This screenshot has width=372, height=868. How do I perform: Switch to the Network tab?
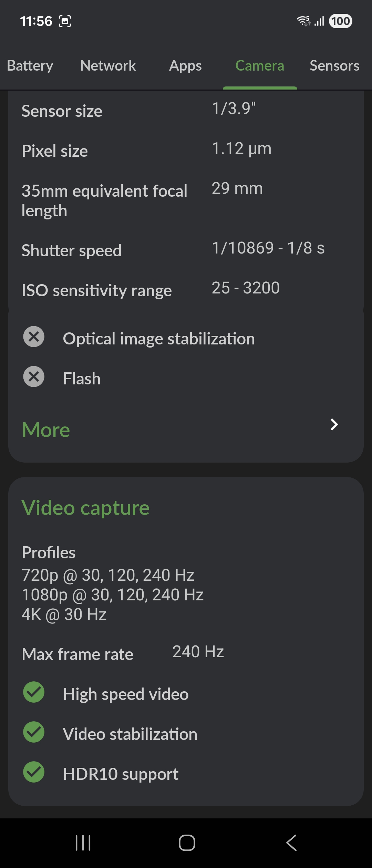108,65
